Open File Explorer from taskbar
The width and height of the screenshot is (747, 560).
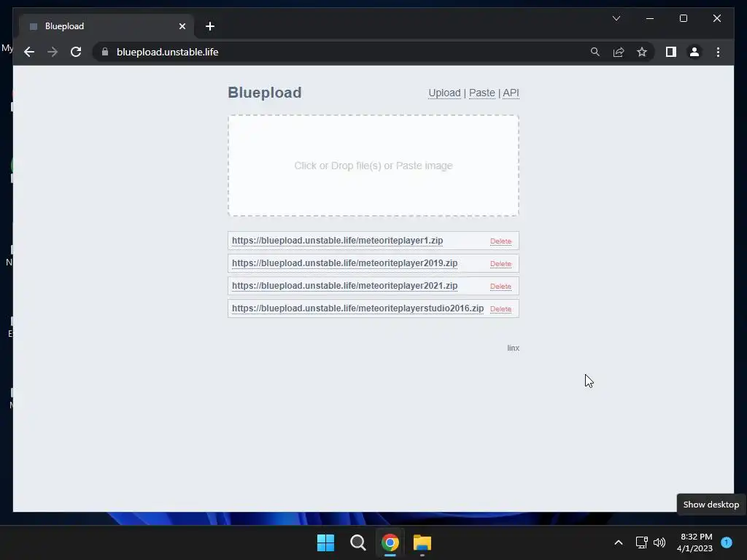(x=422, y=542)
